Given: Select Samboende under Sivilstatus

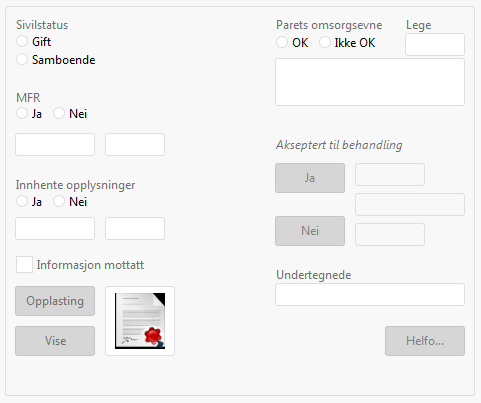Looking at the screenshot, I should tap(22, 59).
